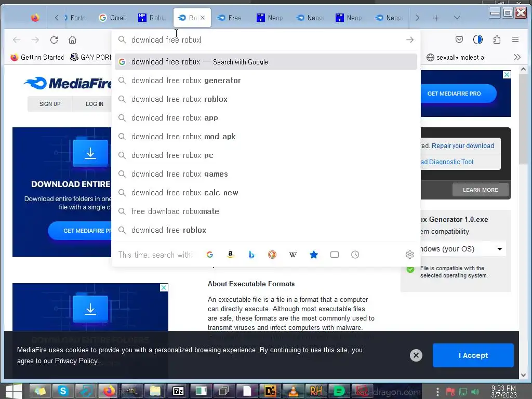
Task: Dismiss the cookie banner with X
Action: click(416, 355)
